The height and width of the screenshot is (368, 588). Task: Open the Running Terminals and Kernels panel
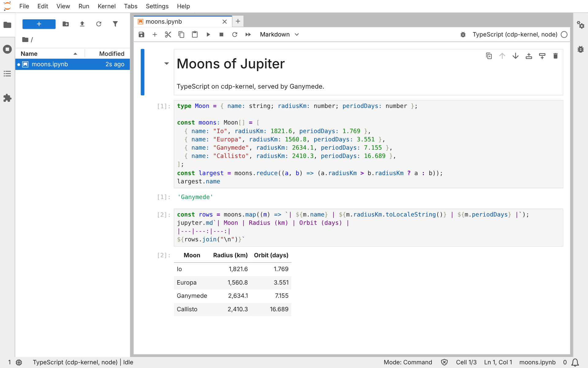click(7, 49)
